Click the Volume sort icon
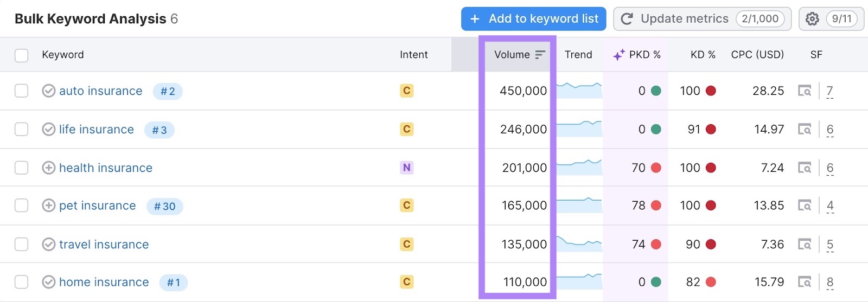 [x=540, y=55]
